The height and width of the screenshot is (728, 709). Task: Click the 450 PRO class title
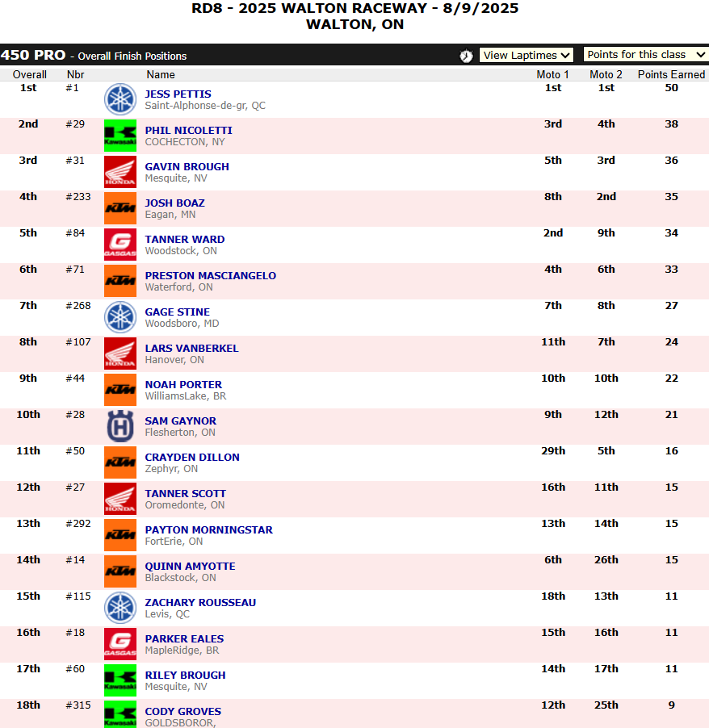click(x=33, y=55)
